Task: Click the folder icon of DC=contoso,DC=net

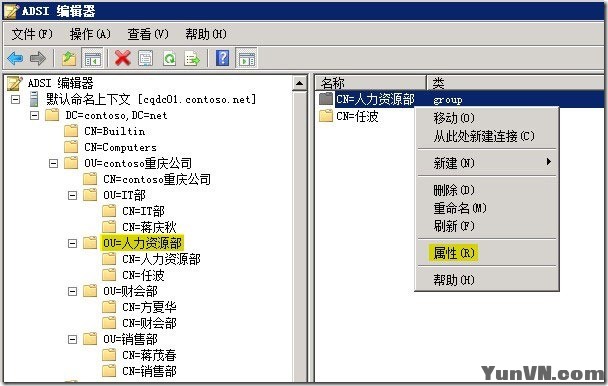Action: coord(52,115)
